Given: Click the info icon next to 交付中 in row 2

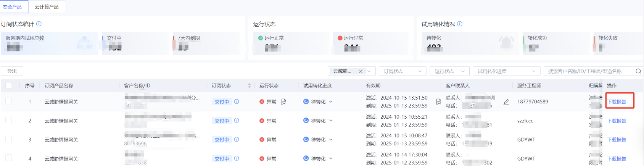Looking at the screenshot, I should [237, 121].
